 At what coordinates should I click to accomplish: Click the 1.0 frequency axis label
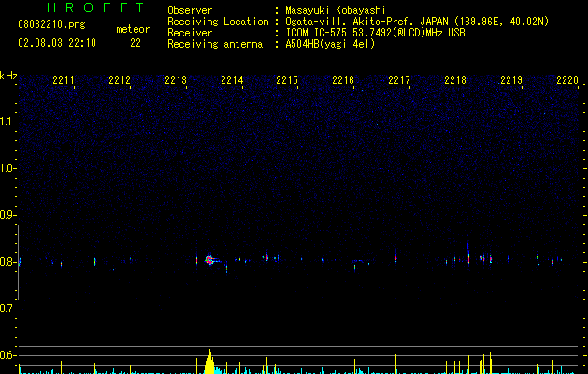[x=7, y=168]
